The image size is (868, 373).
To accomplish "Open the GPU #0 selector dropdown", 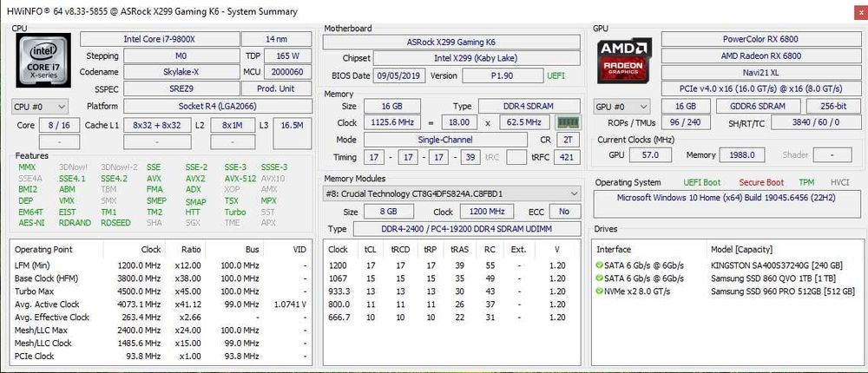I will point(622,106).
